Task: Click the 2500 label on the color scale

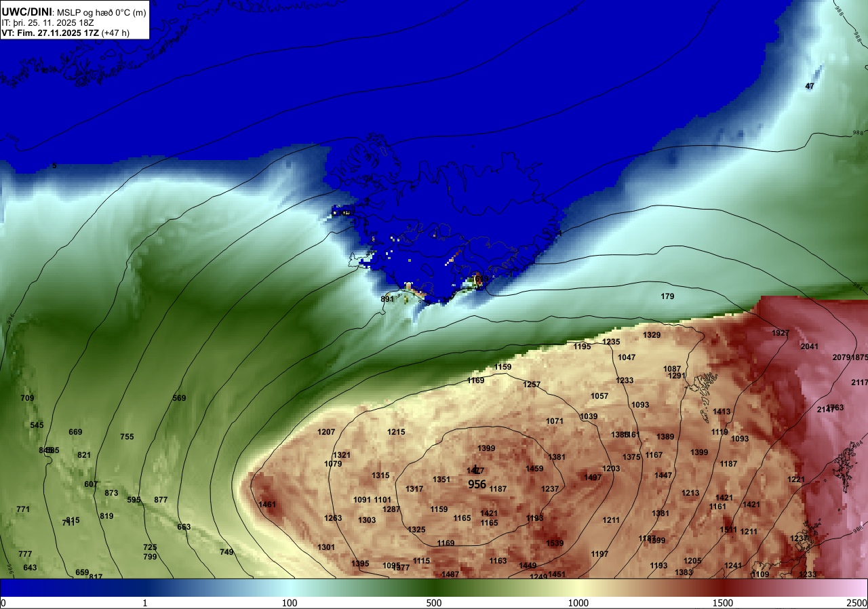Action: click(857, 603)
